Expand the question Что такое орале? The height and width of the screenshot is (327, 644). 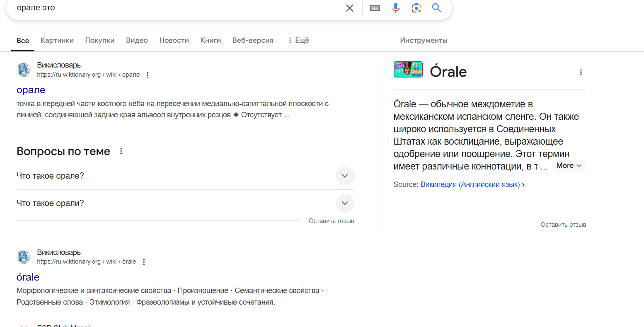point(345,176)
